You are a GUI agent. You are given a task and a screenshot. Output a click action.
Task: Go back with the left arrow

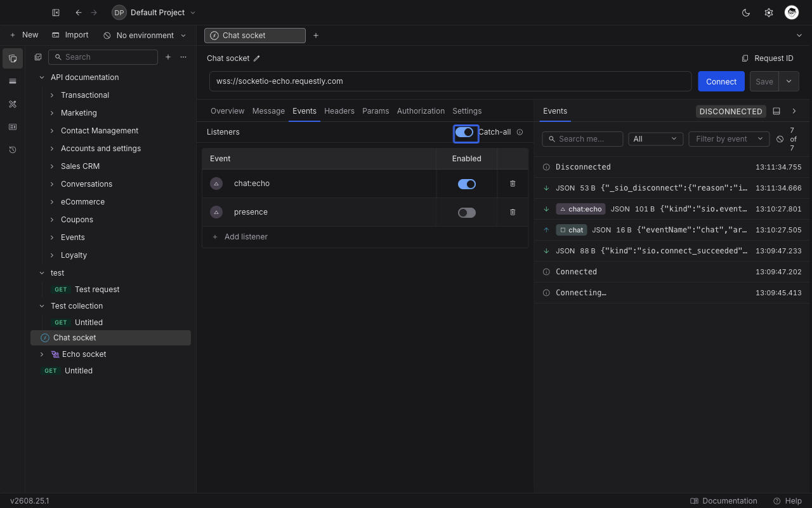click(x=79, y=13)
